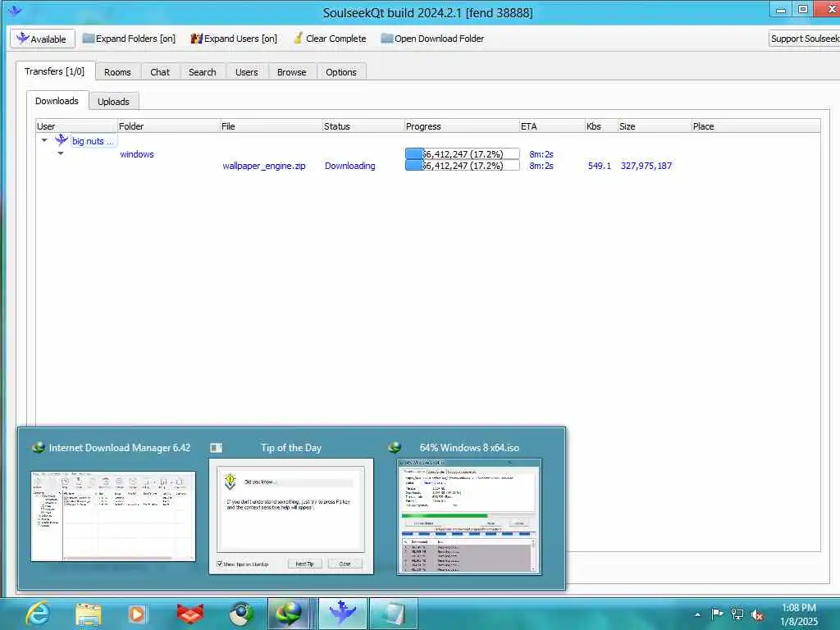The image size is (840, 630).
Task: Open the Users tab
Action: (x=246, y=72)
